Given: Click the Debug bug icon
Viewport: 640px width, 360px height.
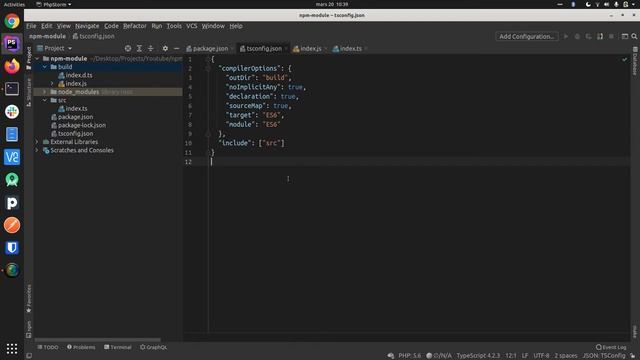Looking at the screenshot, I should [x=577, y=36].
